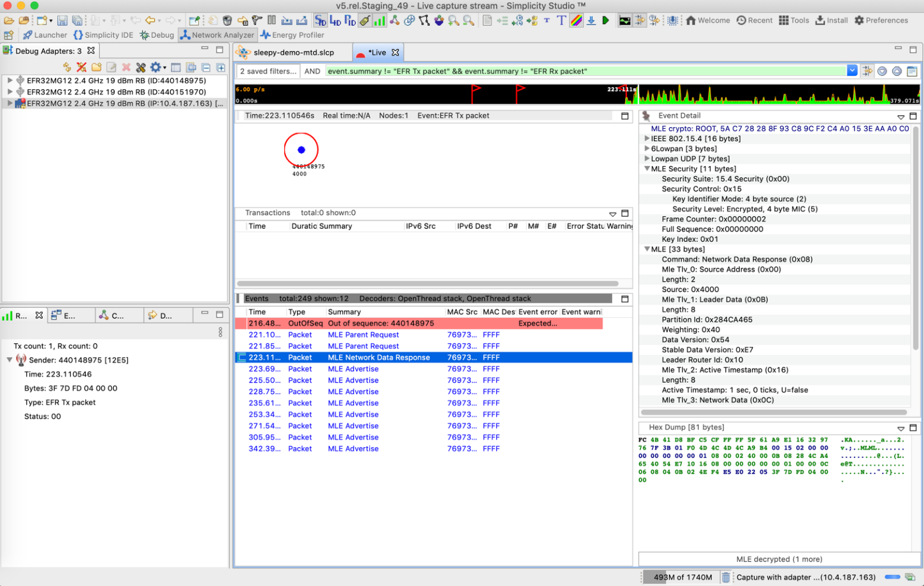Click the open folder icon in toolbar
Image resolution: width=924 pixels, height=586 pixels.
[x=9, y=20]
